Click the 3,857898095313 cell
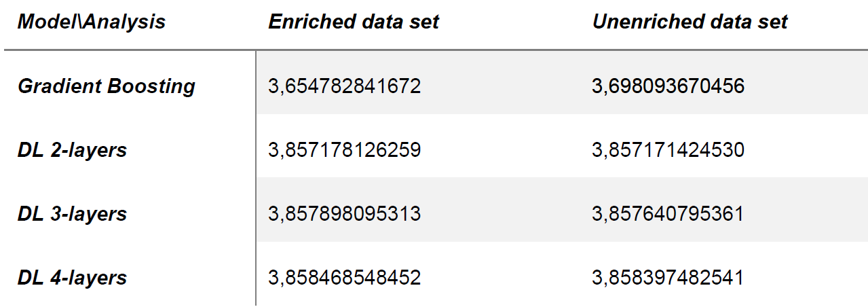The image size is (868, 307). [x=345, y=214]
